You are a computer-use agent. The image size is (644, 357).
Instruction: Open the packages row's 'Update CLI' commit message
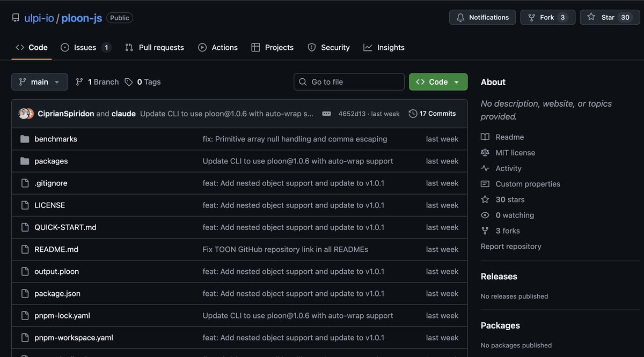[x=298, y=161]
